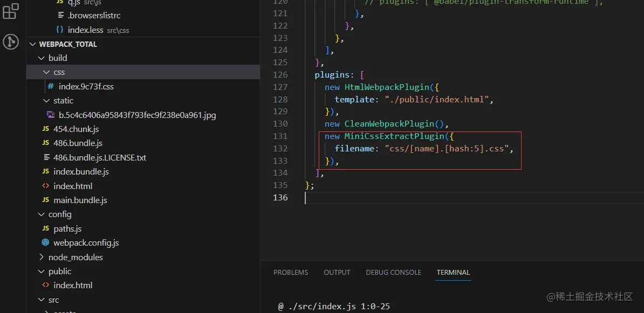Click the JS icon beside main.bundle.js

click(x=46, y=200)
